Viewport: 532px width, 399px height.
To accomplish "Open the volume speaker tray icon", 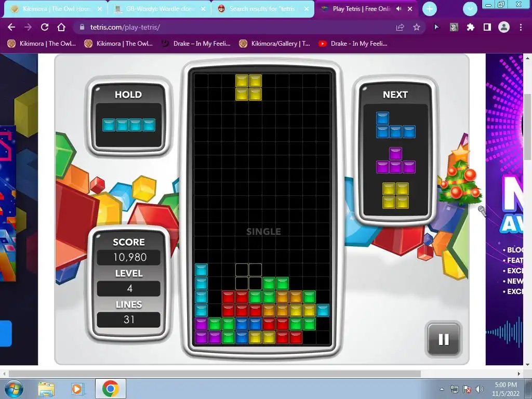I will [480, 389].
